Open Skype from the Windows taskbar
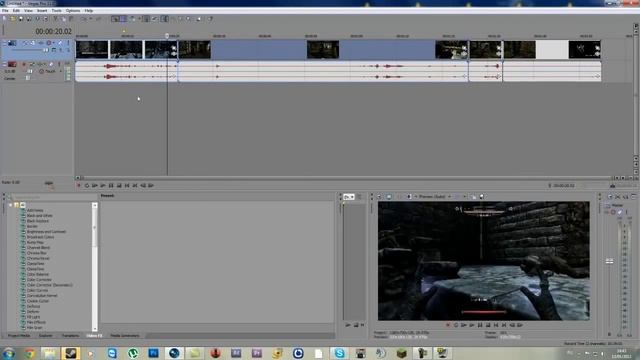 click(339, 353)
